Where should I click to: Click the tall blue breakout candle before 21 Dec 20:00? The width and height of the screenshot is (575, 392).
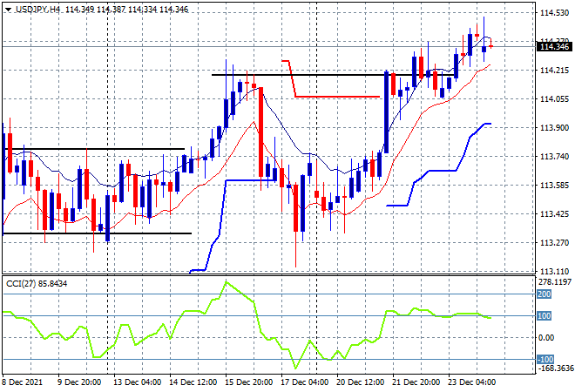386,112
